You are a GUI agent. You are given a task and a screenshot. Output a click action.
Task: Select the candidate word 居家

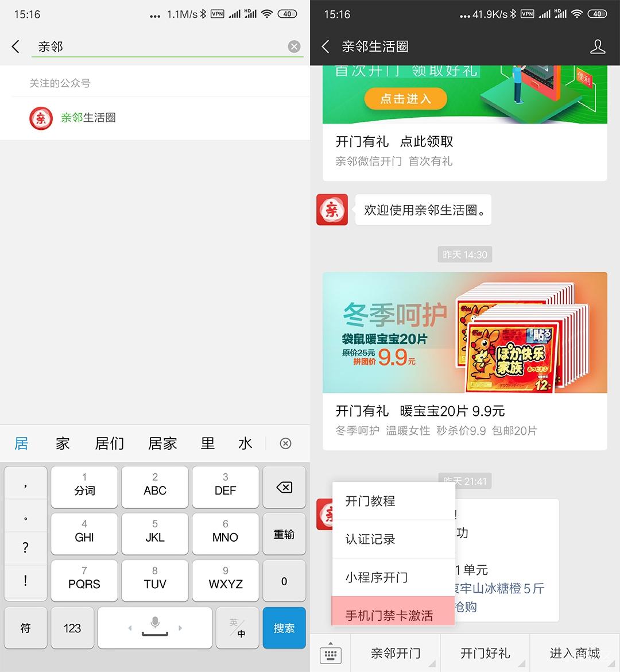click(162, 443)
